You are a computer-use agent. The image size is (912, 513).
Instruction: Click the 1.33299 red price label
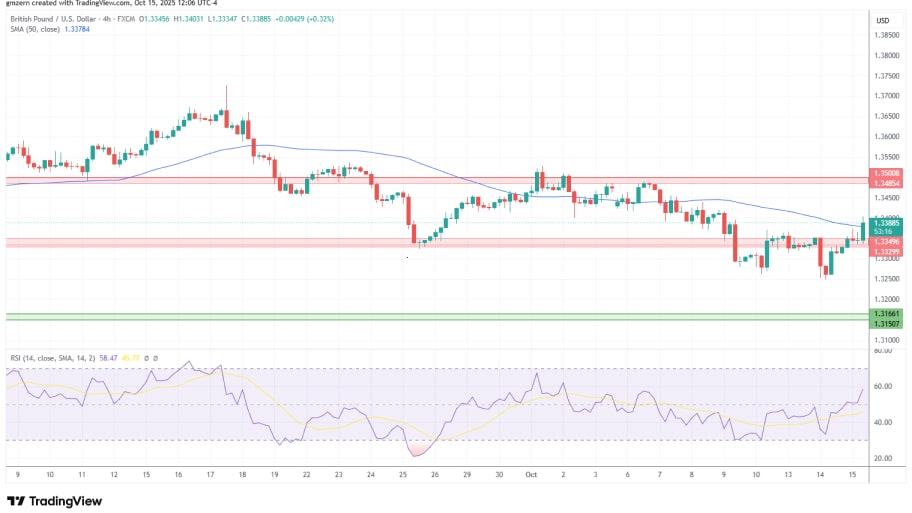coord(884,249)
